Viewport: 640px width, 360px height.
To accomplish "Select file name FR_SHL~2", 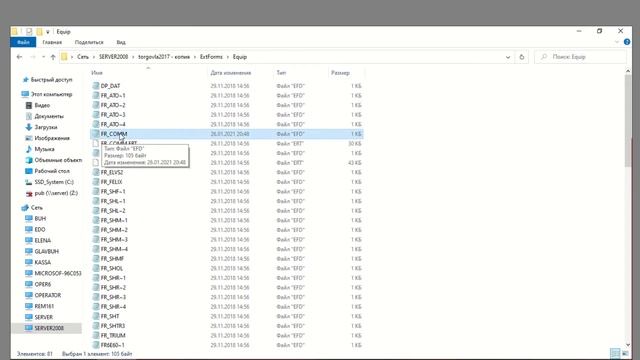I will (113, 211).
